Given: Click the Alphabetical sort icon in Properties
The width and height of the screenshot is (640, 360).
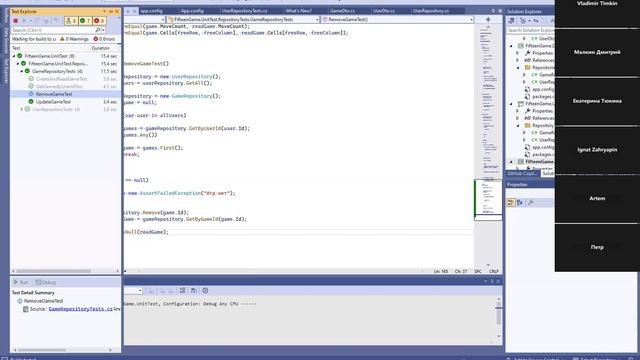Looking at the screenshot, I should pos(520,202).
